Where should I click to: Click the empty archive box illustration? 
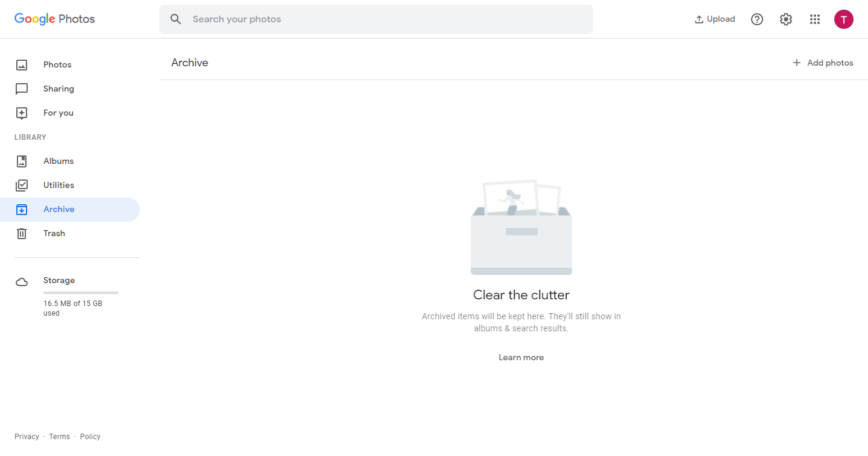click(x=521, y=227)
